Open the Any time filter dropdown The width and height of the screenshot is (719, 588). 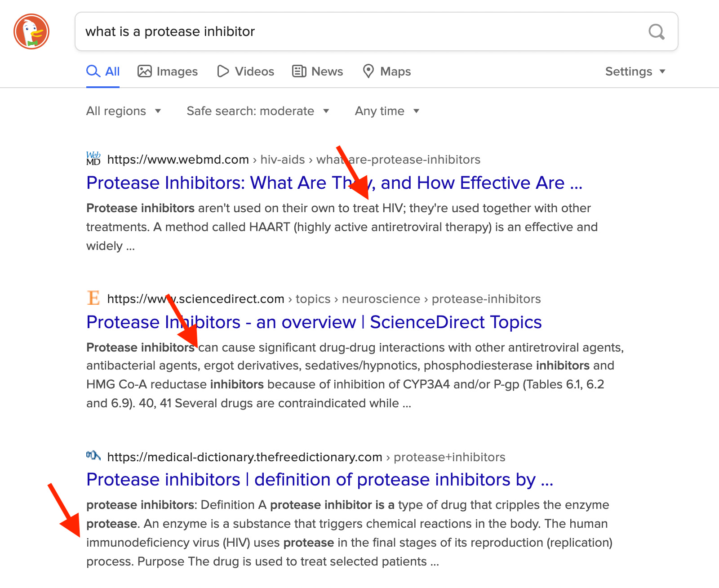click(387, 111)
